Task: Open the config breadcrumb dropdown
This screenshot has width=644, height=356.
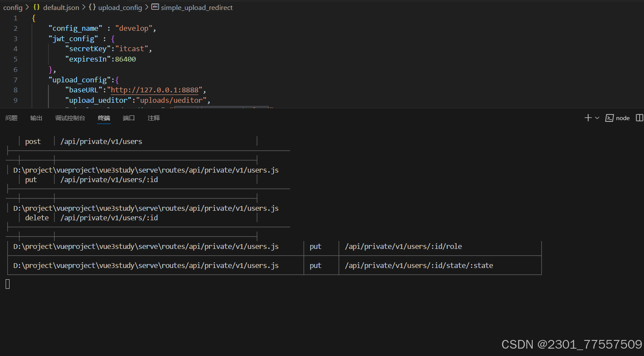Action: click(13, 7)
